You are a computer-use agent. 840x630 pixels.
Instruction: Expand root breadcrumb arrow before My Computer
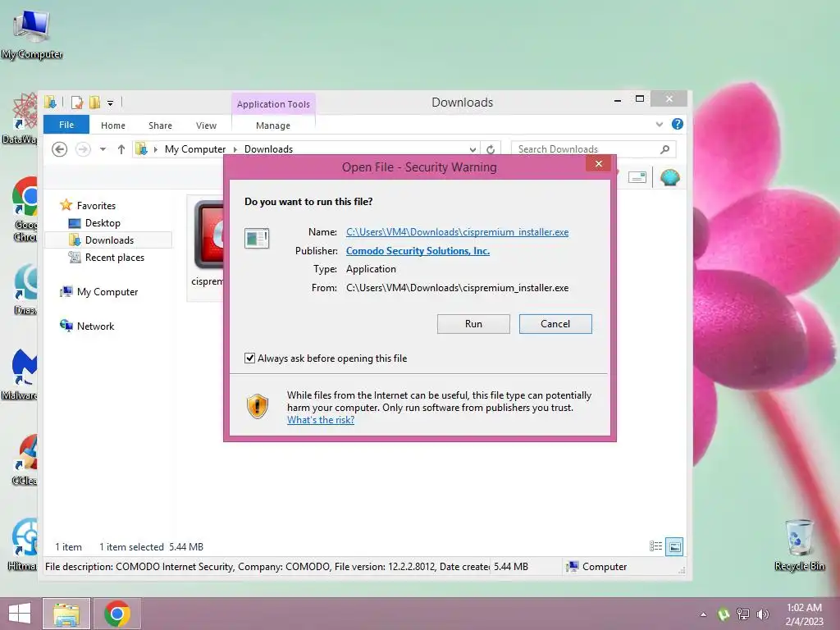[155, 149]
